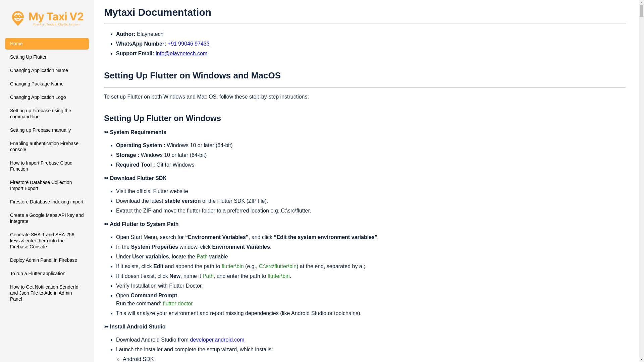Open To run a Flutter application
Viewport: 644px width, 362px height.
pyautogui.click(x=47, y=274)
